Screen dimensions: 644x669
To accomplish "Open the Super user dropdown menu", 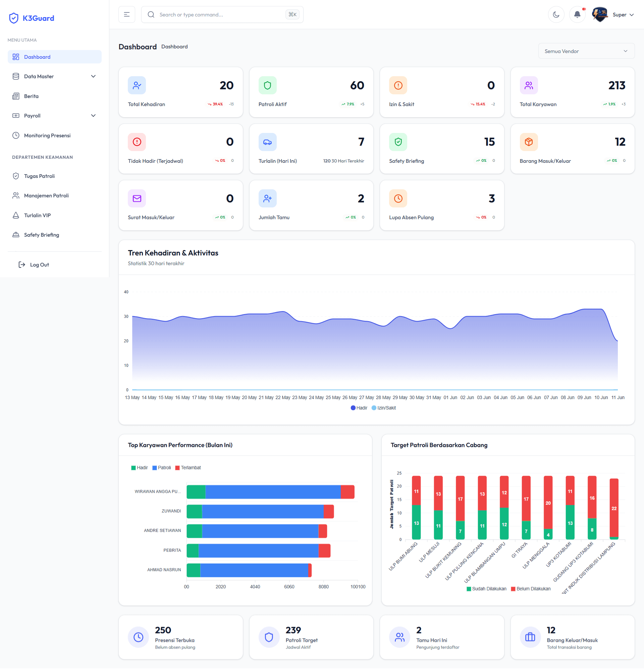I will 623,15.
